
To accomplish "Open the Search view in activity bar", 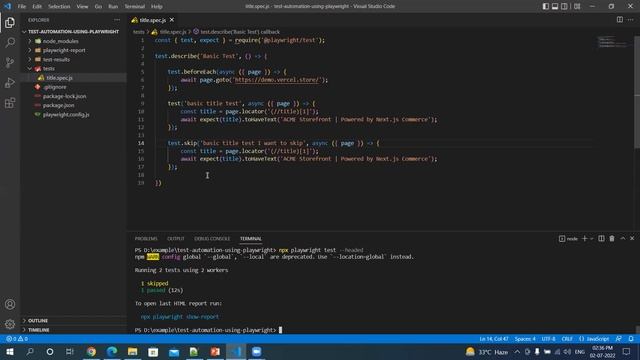I will point(10,42).
